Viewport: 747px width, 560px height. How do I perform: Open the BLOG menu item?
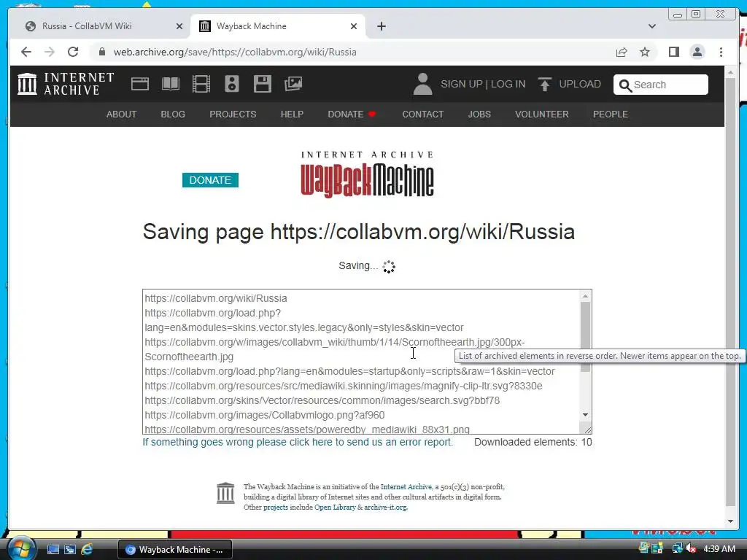[x=173, y=114]
